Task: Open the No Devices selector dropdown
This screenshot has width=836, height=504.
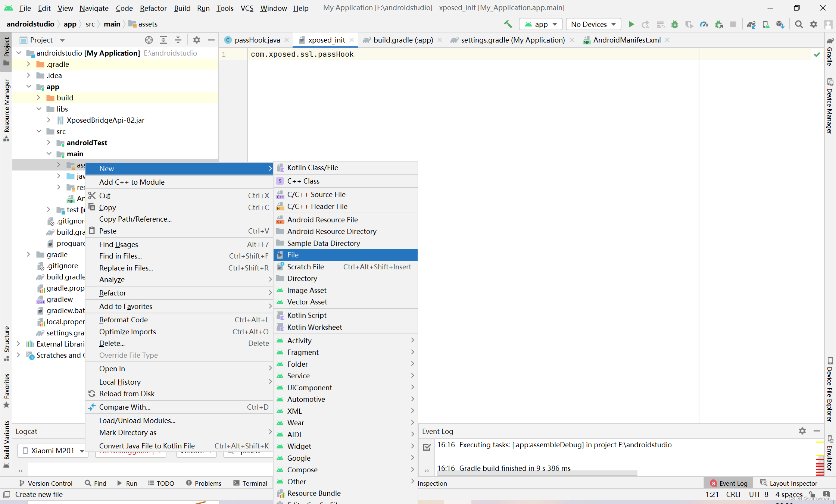Action: coord(593,24)
